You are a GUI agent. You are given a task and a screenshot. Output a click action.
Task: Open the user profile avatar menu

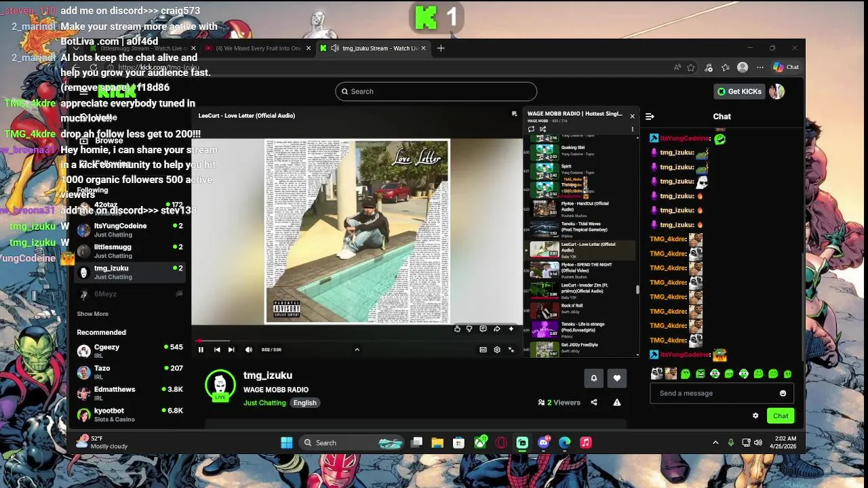pyautogui.click(x=776, y=91)
